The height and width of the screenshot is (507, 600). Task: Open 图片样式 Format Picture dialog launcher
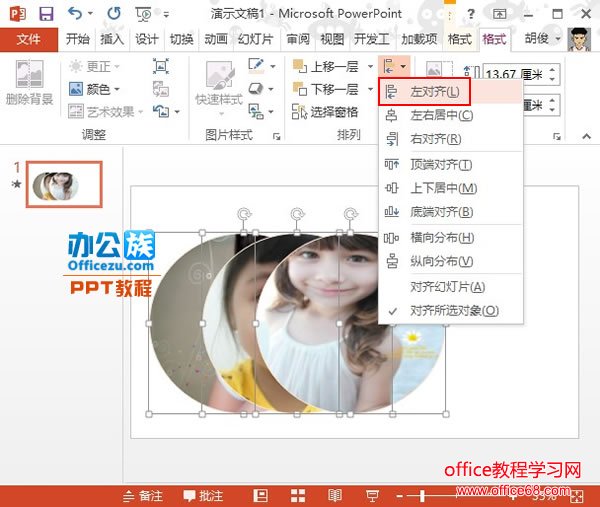(x=276, y=136)
